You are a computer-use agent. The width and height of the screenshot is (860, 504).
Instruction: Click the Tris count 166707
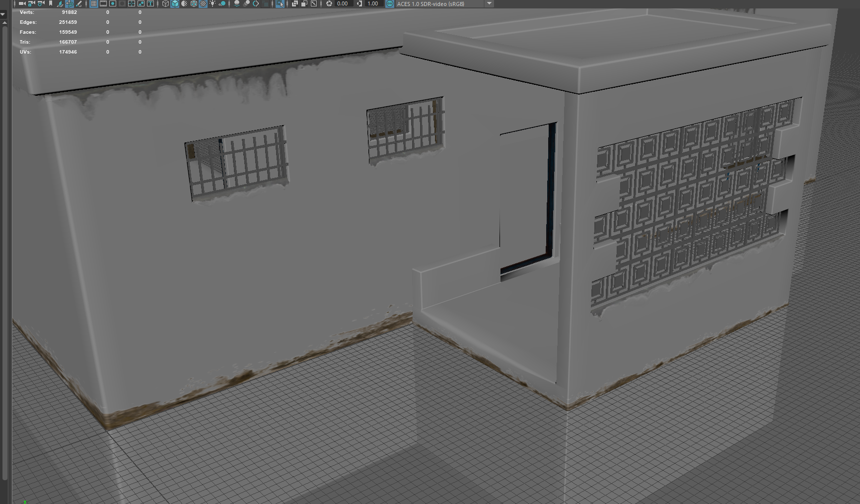(68, 42)
